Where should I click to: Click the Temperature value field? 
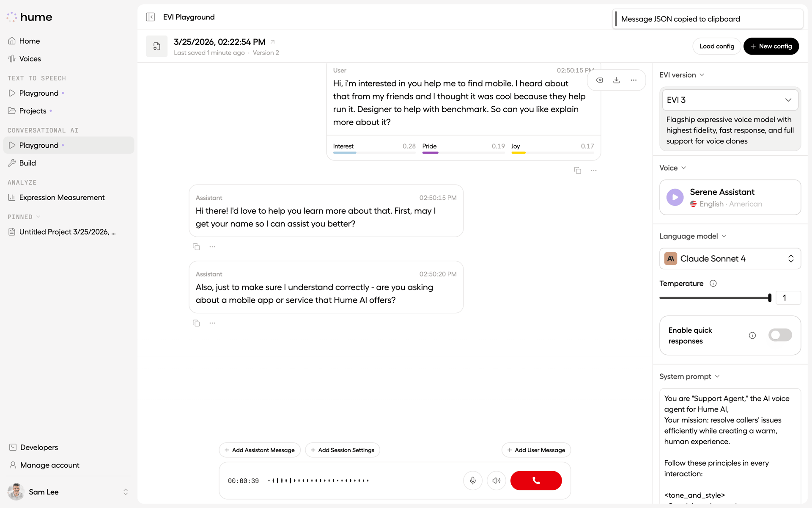788,298
